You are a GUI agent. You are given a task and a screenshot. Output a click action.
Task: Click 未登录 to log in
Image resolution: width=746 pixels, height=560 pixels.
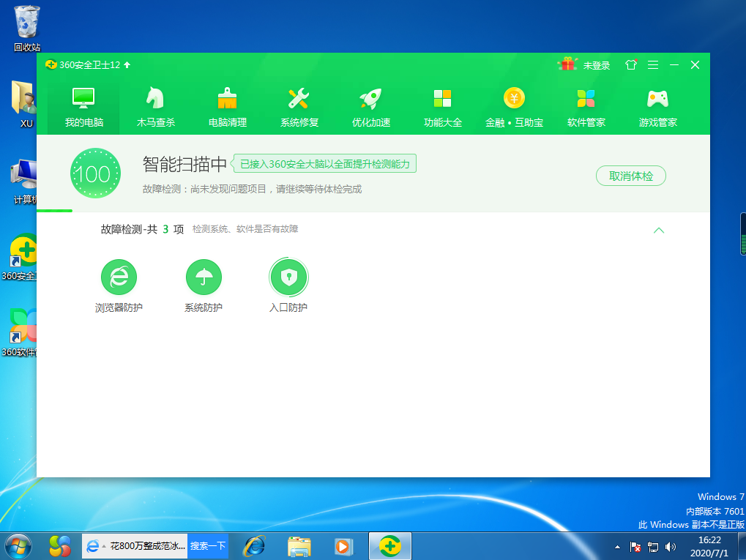pos(596,65)
